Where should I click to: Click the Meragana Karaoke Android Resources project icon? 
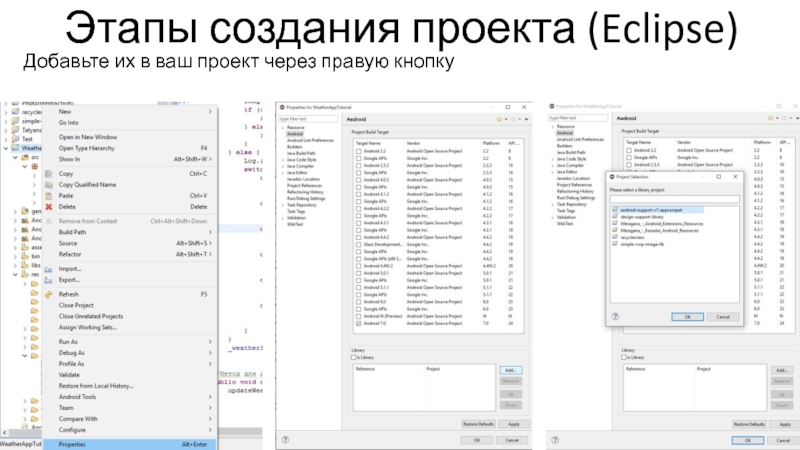tap(615, 230)
